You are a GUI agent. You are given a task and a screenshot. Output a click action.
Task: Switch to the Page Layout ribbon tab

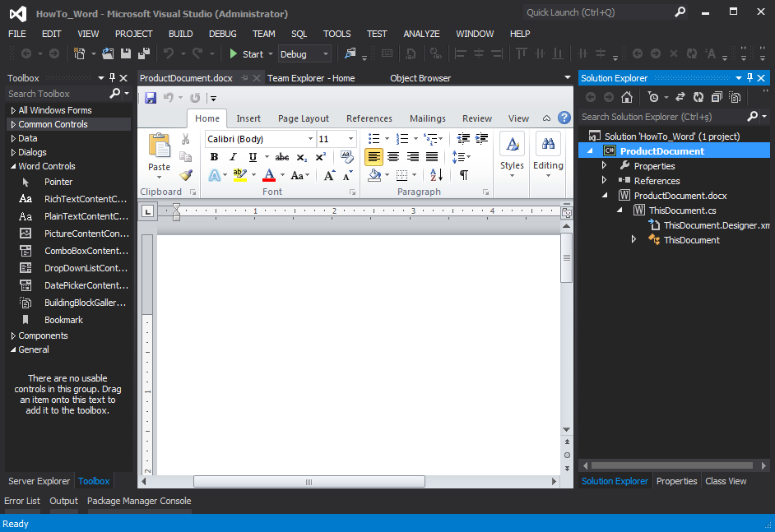(303, 118)
